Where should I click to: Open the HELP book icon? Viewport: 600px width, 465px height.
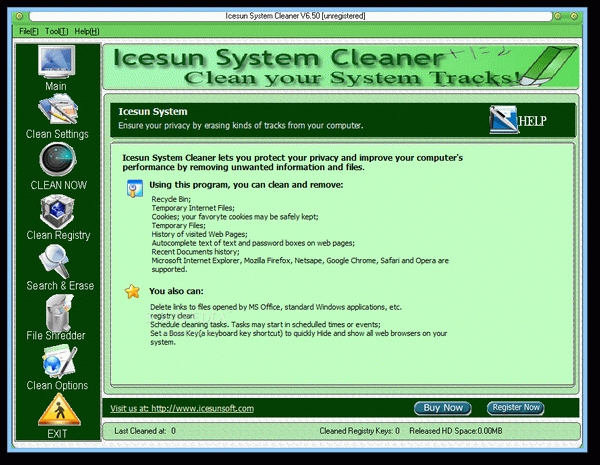click(504, 120)
